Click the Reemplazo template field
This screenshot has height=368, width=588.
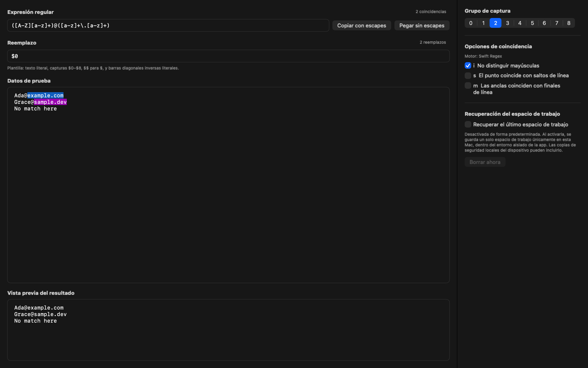pos(228,56)
